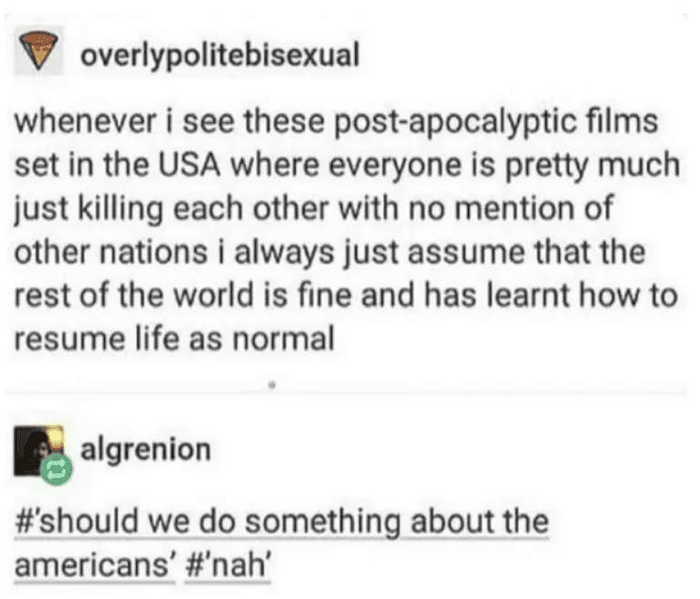Click the "americans'" part of the tag

coord(95,565)
